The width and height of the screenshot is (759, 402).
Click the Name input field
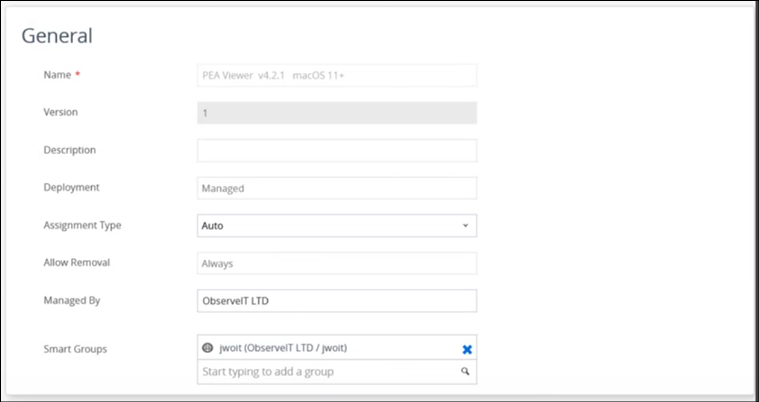pyautogui.click(x=336, y=75)
